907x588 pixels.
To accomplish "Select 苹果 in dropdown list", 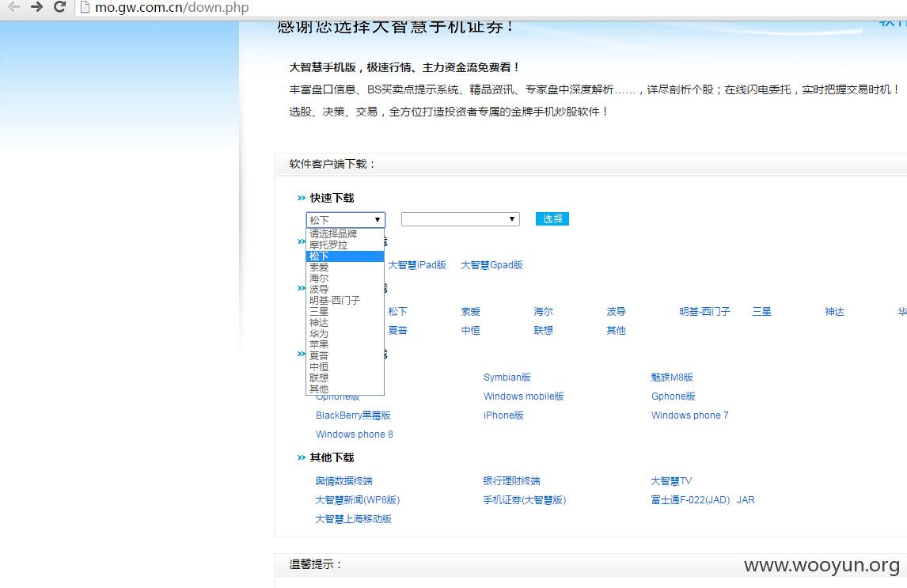I will tap(345, 344).
